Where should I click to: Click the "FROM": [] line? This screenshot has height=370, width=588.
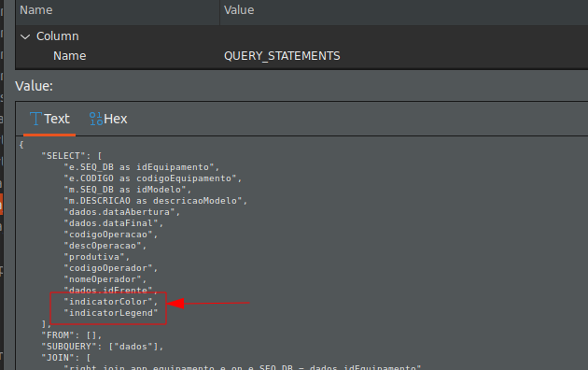pos(72,335)
